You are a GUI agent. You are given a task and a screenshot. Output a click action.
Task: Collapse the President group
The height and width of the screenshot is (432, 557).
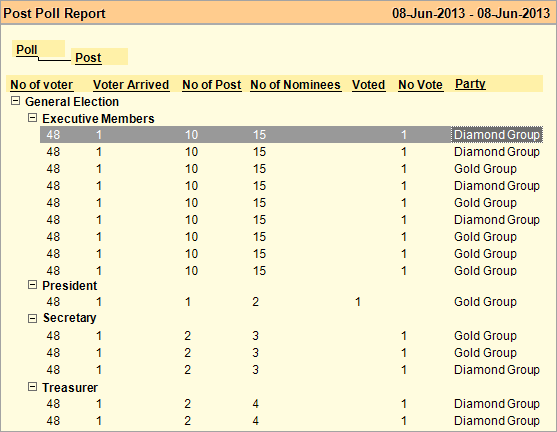click(x=32, y=285)
